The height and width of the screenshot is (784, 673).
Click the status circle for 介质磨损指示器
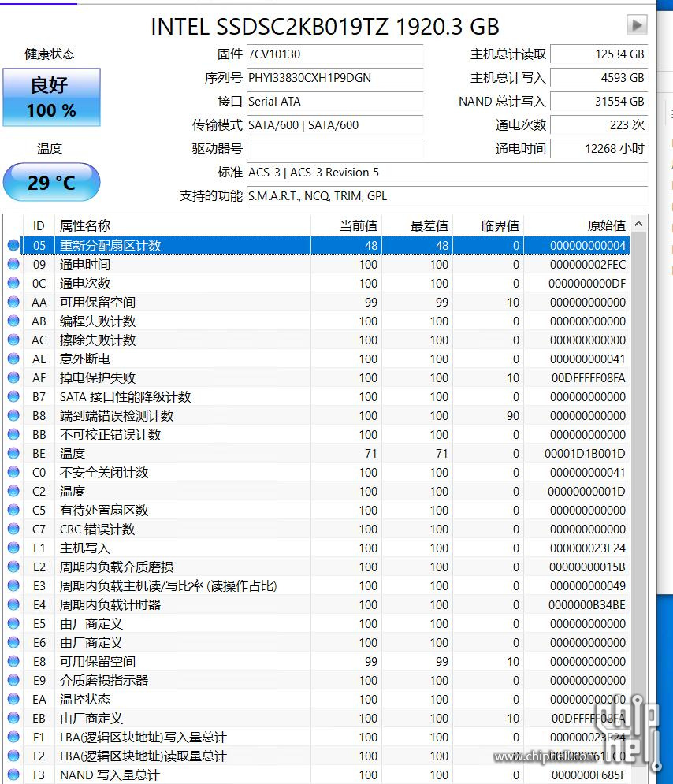click(13, 680)
